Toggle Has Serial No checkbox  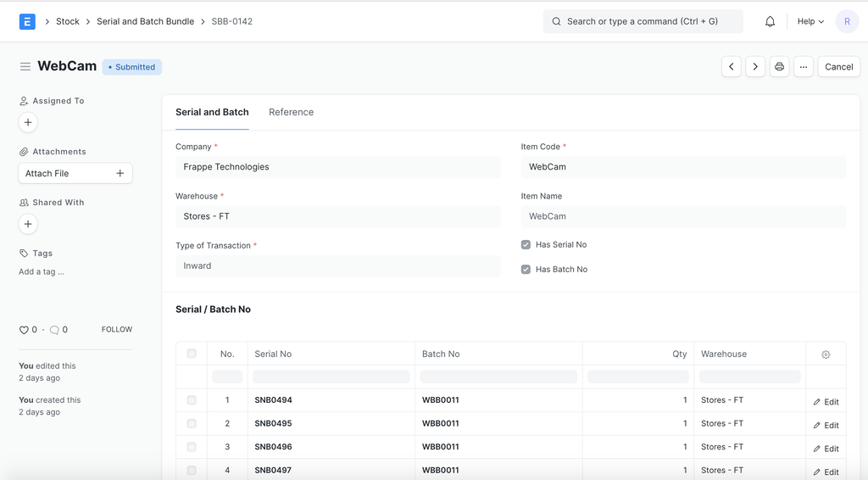click(x=526, y=245)
